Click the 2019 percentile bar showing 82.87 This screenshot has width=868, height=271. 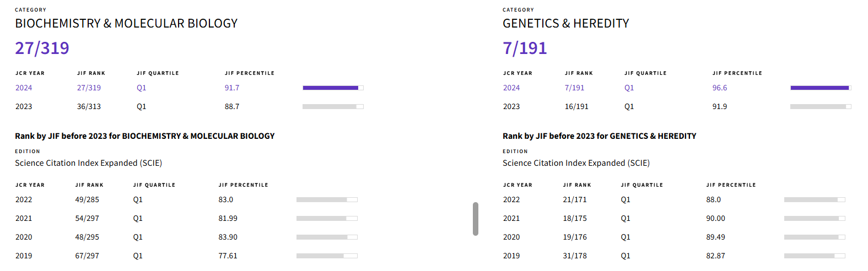[814, 256]
